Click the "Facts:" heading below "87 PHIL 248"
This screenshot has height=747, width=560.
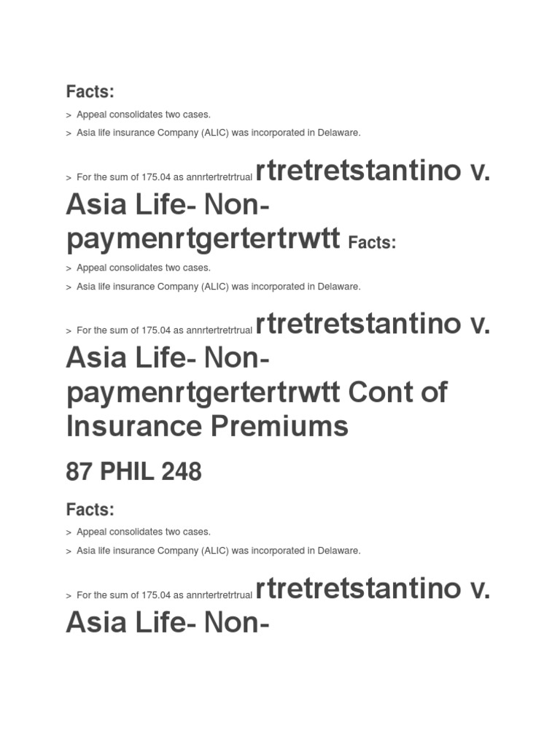(x=90, y=509)
